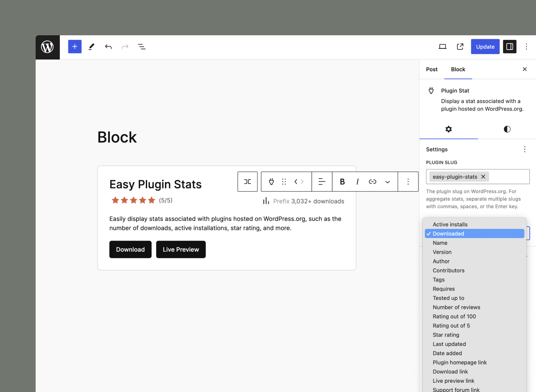536x392 pixels.
Task: Toggle bold formatting
Action: 342,182
